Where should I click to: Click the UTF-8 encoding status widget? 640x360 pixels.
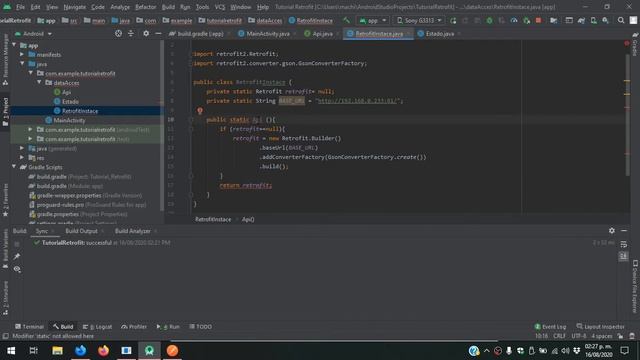(578, 336)
